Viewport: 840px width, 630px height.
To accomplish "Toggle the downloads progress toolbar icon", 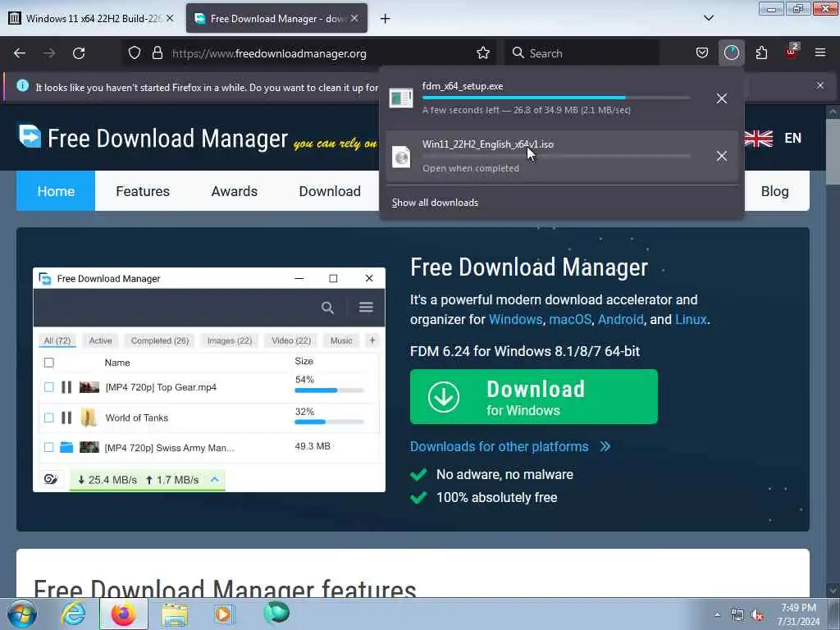I will point(731,53).
